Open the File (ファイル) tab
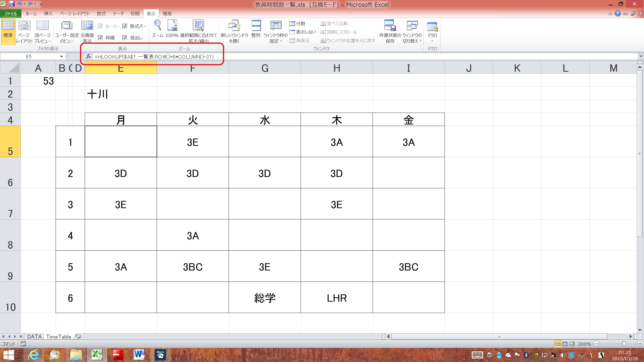The image size is (644, 362). pyautogui.click(x=11, y=14)
